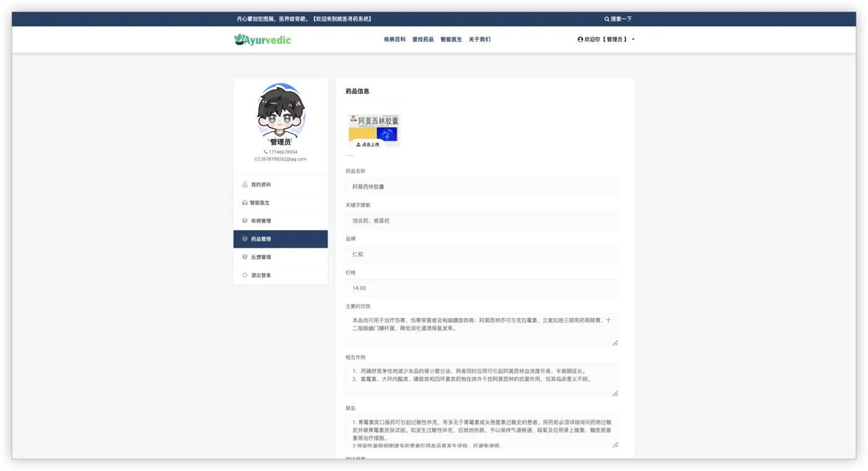Click the phone icon beside 17746678954
Screen dimensions: 868x471
265,152
